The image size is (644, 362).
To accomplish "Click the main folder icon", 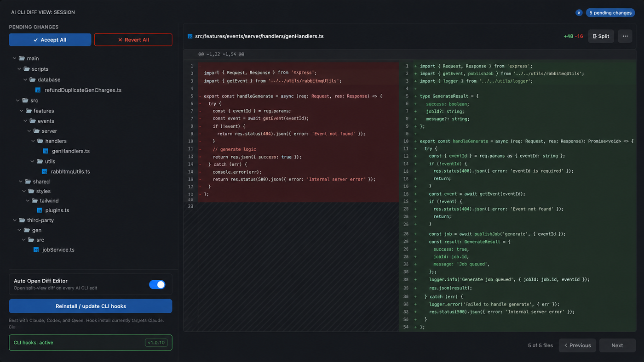I will (22, 58).
